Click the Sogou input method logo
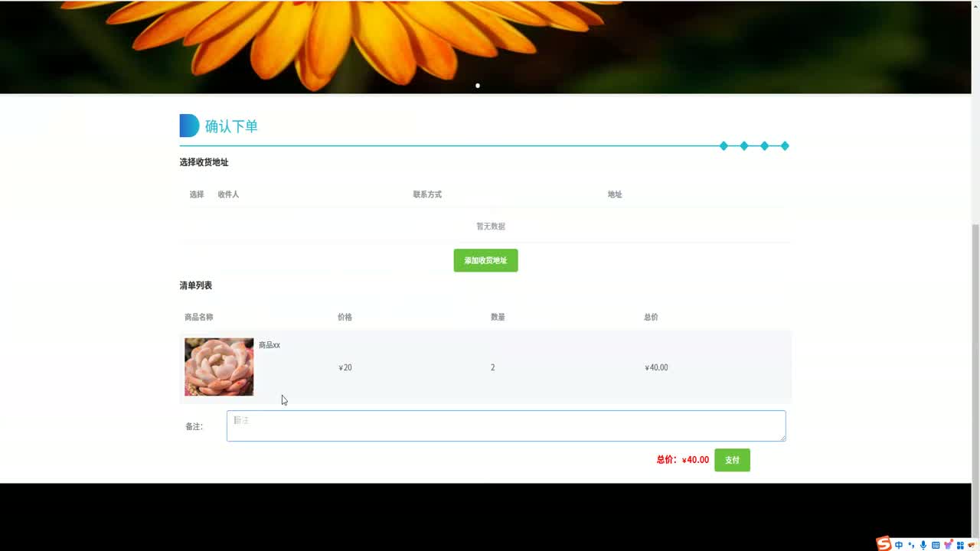 coord(884,543)
